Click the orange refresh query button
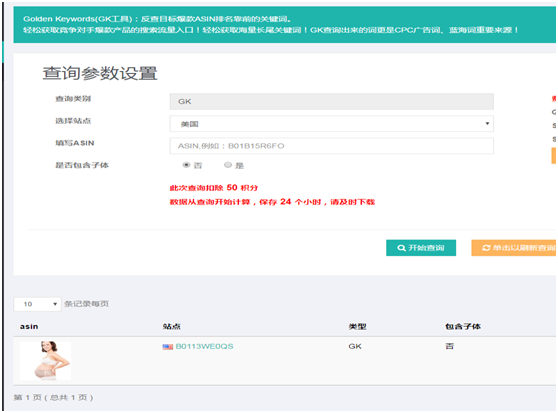 point(514,248)
